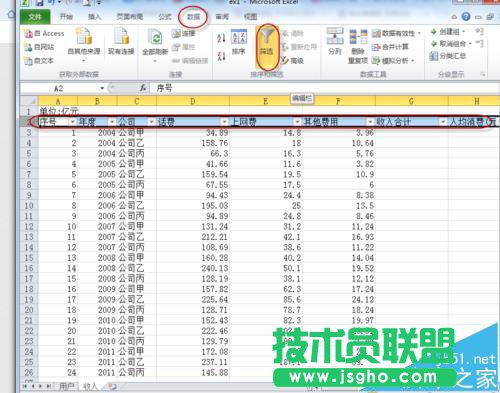500x393 pixels.
Task: Switch to the 审阅 review tab
Action: tap(222, 16)
